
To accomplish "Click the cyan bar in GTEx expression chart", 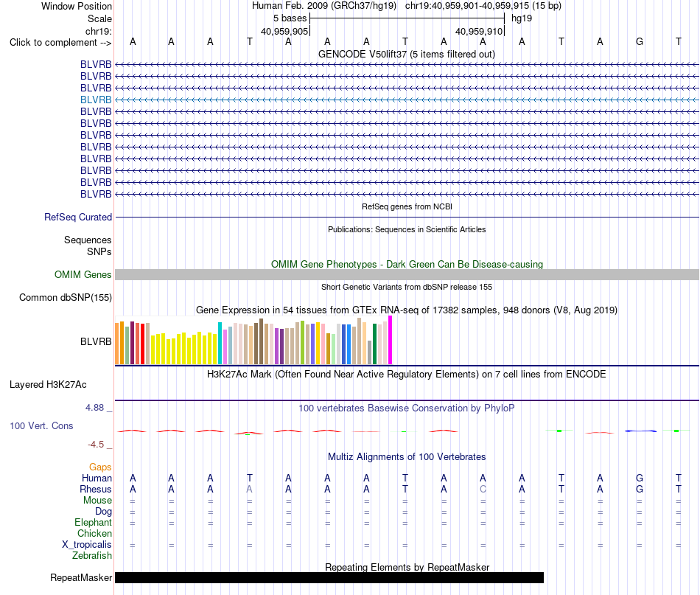I will click(x=220, y=343).
